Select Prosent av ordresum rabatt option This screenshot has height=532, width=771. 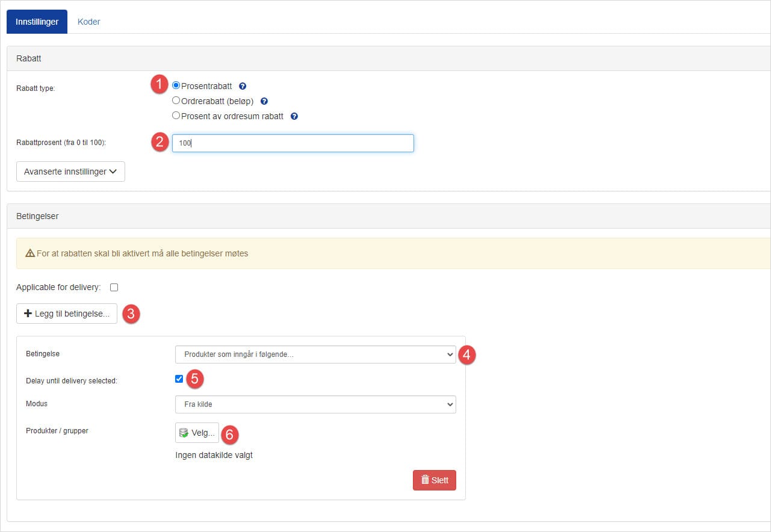tap(176, 116)
